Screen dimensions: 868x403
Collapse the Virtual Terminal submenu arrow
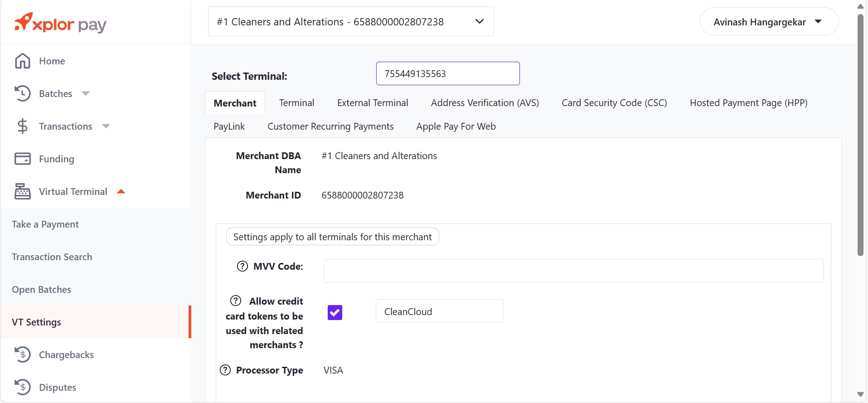point(121,191)
